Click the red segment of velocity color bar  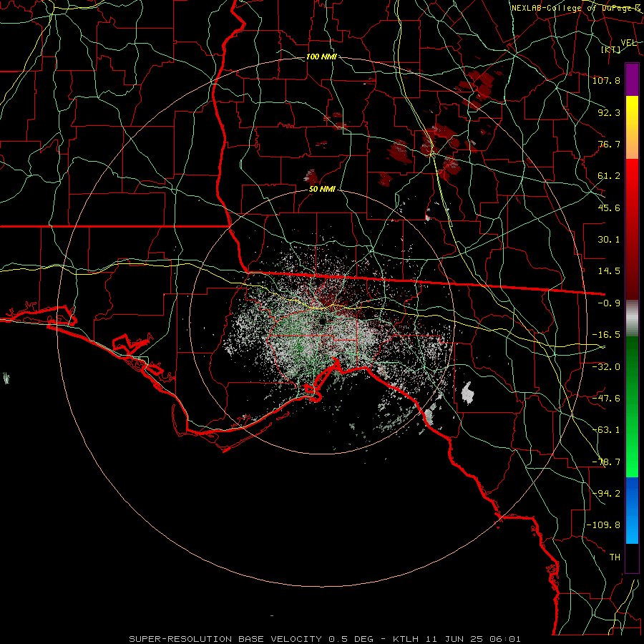632,229
